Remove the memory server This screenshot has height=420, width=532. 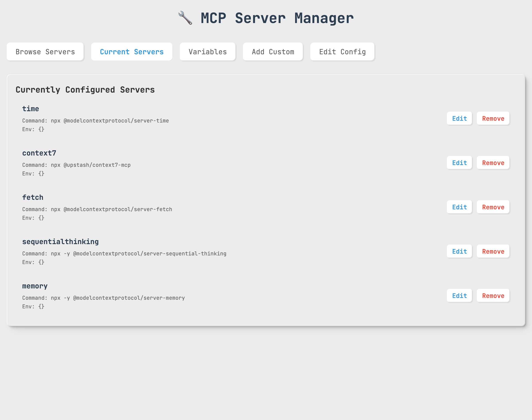[493, 296]
